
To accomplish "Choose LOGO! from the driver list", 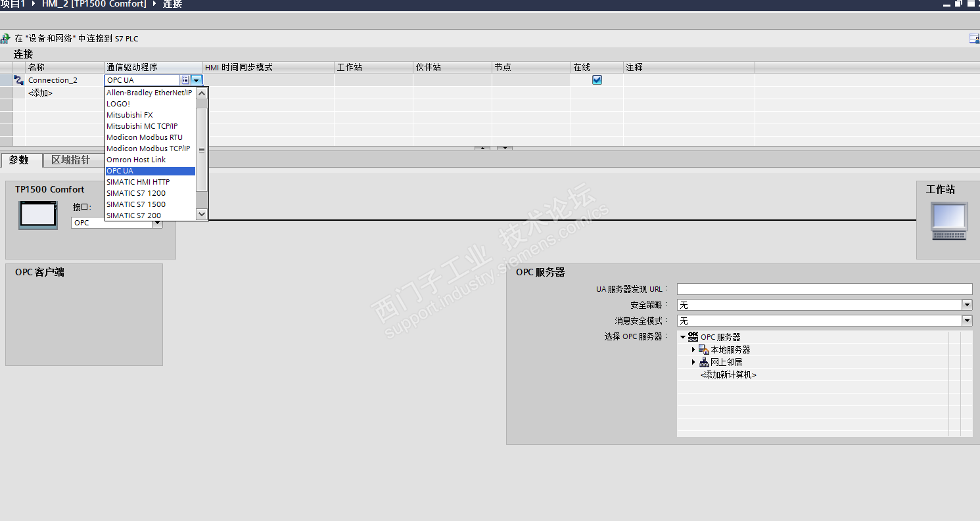I will [x=150, y=104].
